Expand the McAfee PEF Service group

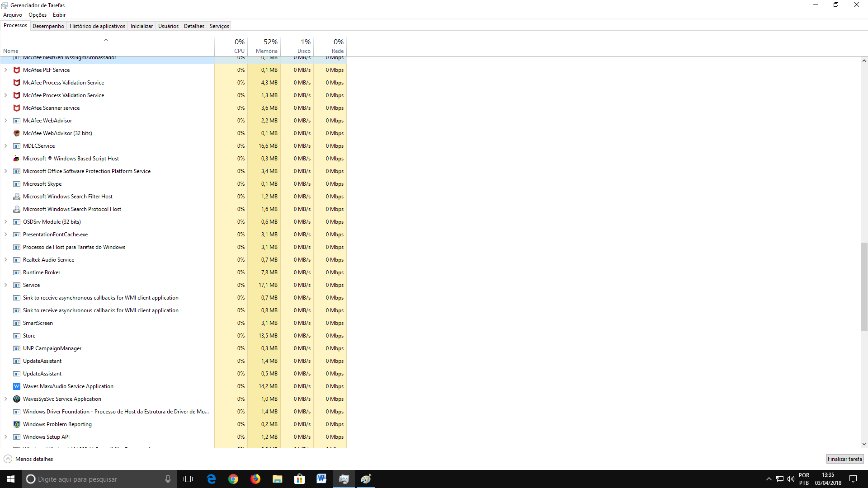pyautogui.click(x=5, y=70)
